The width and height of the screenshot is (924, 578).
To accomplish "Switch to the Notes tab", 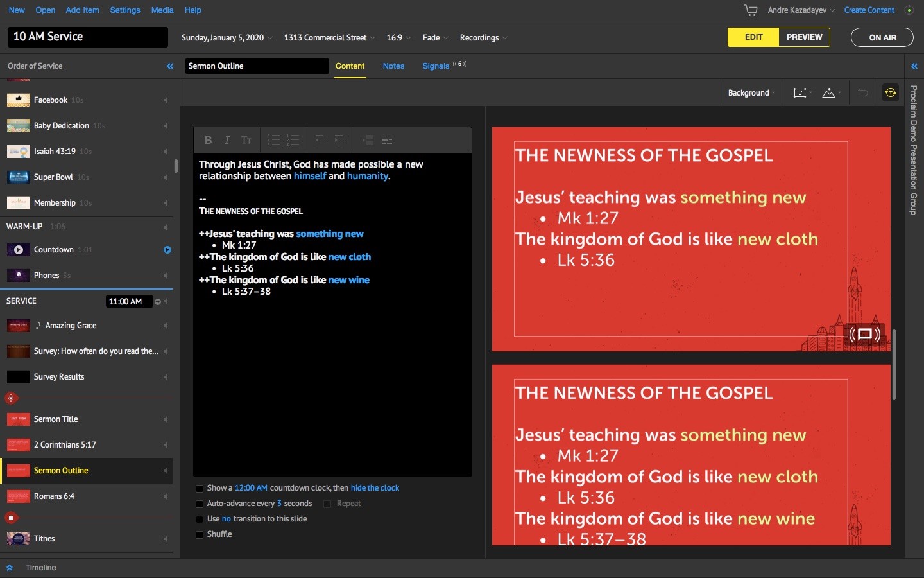I will [393, 66].
